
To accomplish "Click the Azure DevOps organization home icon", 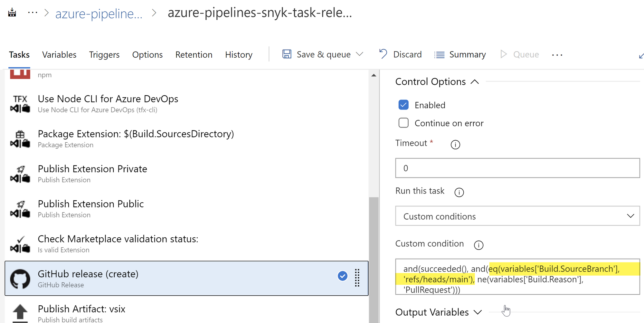I will click(12, 13).
